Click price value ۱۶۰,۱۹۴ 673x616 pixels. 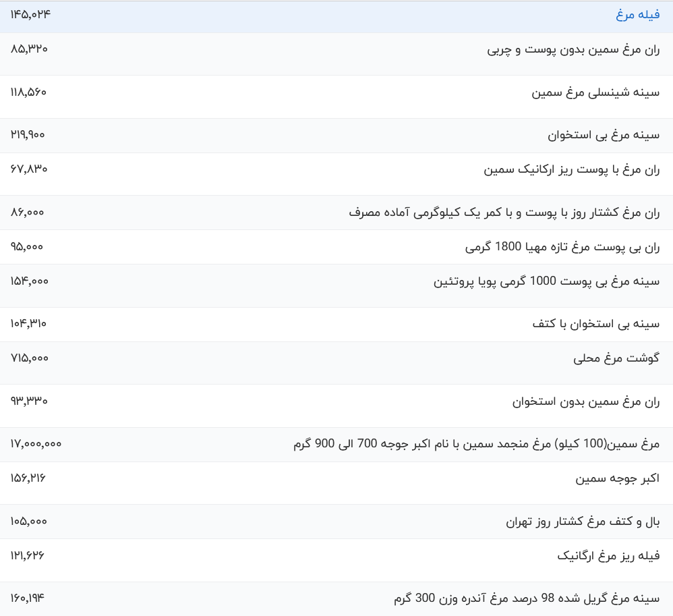[x=28, y=598]
